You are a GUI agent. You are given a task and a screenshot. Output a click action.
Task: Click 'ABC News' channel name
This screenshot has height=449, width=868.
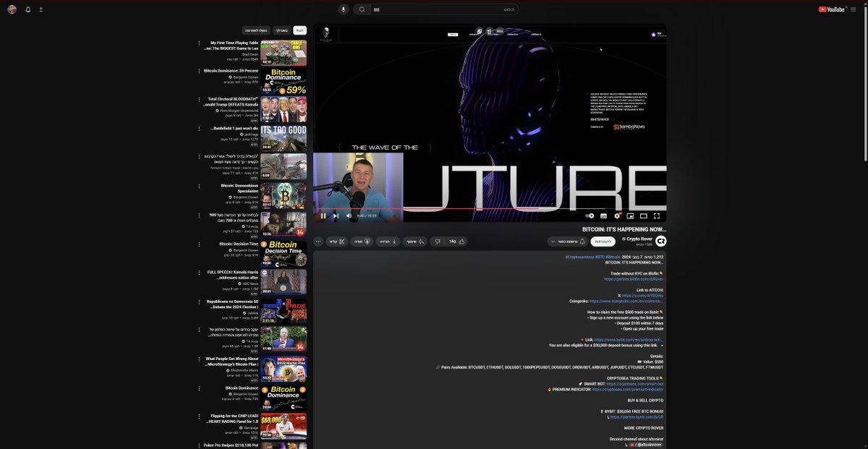250,283
